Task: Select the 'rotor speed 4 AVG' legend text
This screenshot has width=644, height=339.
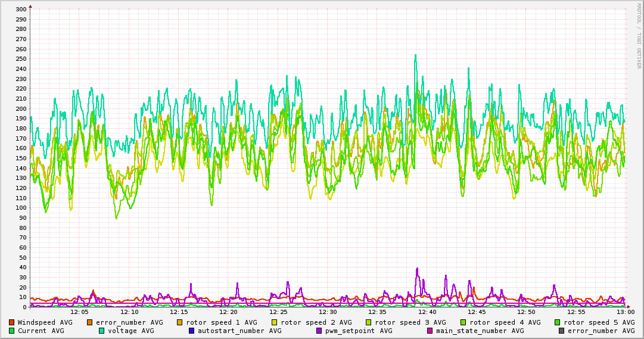Action: click(505, 322)
